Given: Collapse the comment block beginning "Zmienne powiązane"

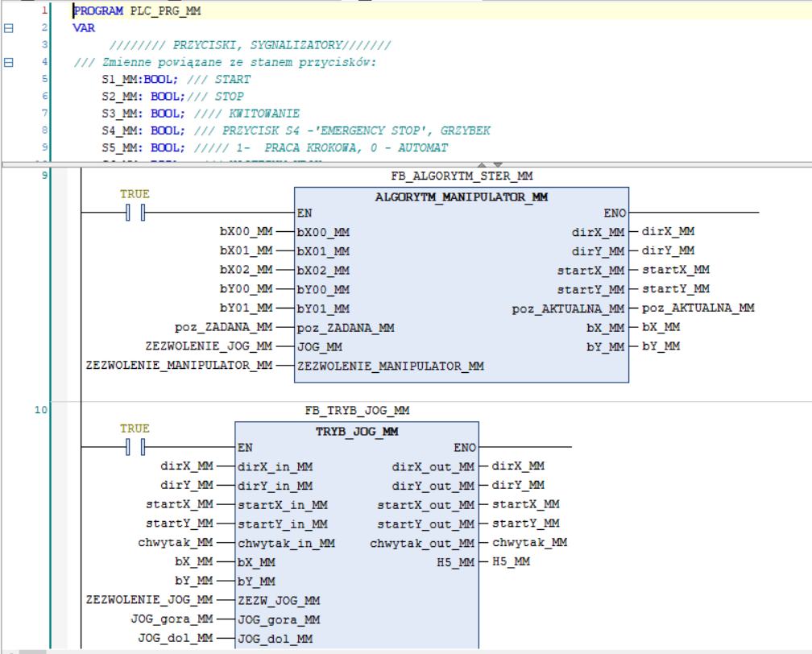Looking at the screenshot, I should point(8,62).
